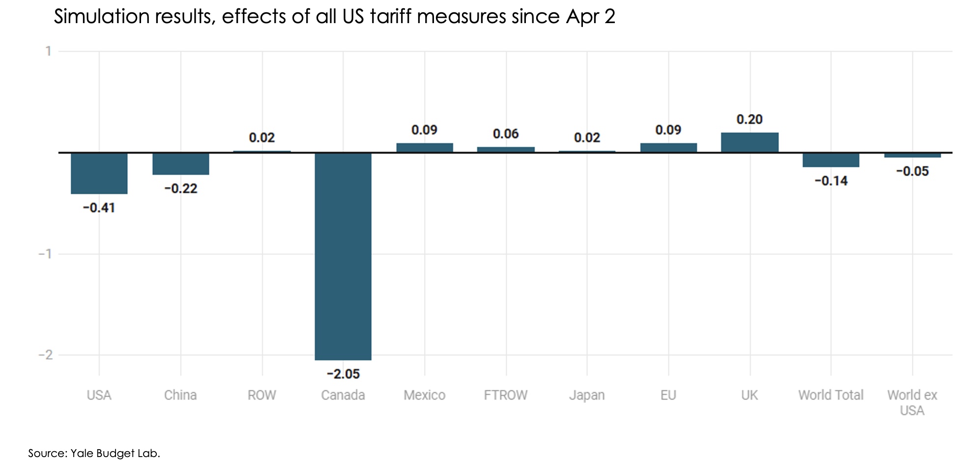The image size is (980, 460).
Task: Click the -2 y-axis tick label
Action: pos(45,355)
